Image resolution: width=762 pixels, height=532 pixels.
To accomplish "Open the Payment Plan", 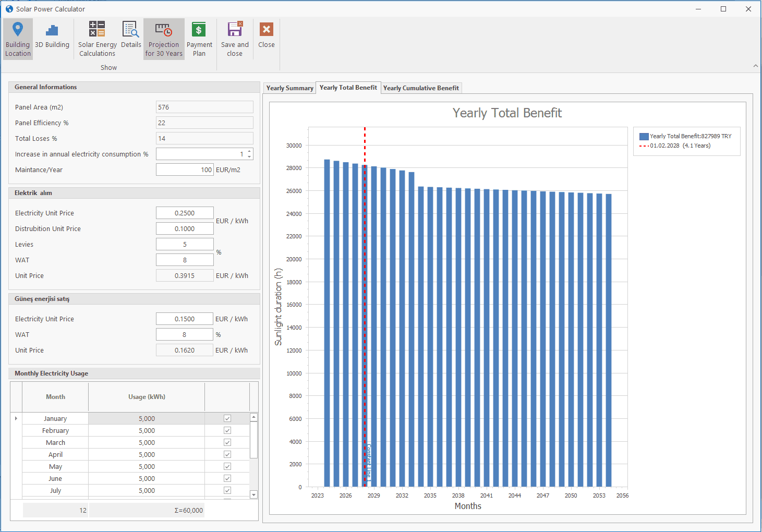I will tap(199, 39).
